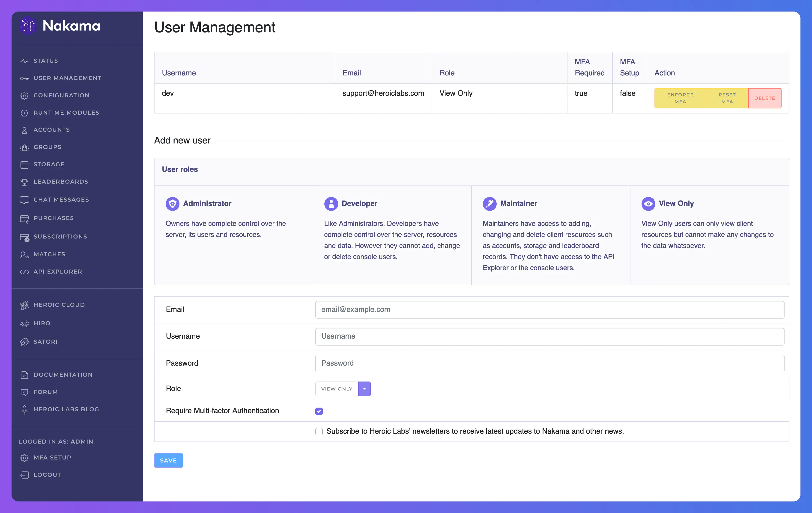
Task: Open Runtime Modules section
Action: pos(66,112)
